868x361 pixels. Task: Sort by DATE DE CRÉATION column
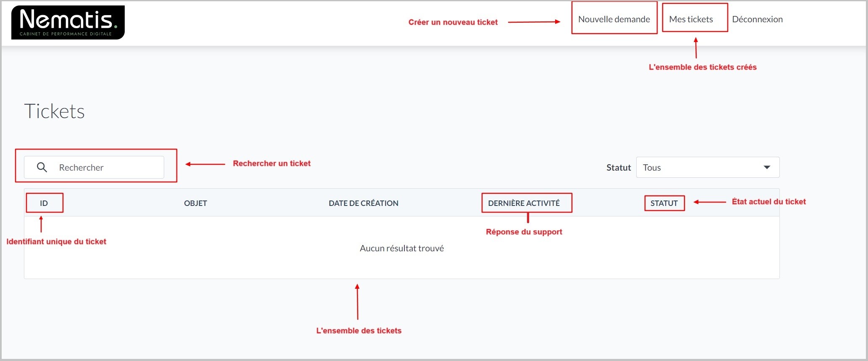[363, 203]
